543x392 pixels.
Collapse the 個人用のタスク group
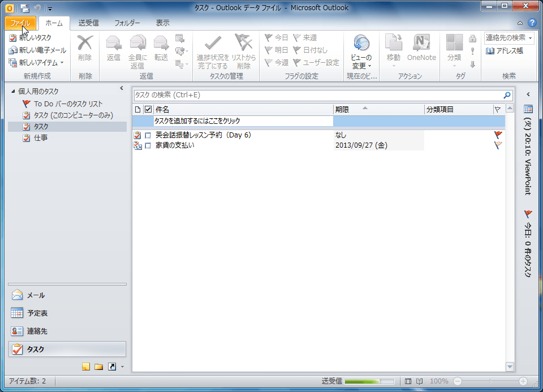(13, 92)
